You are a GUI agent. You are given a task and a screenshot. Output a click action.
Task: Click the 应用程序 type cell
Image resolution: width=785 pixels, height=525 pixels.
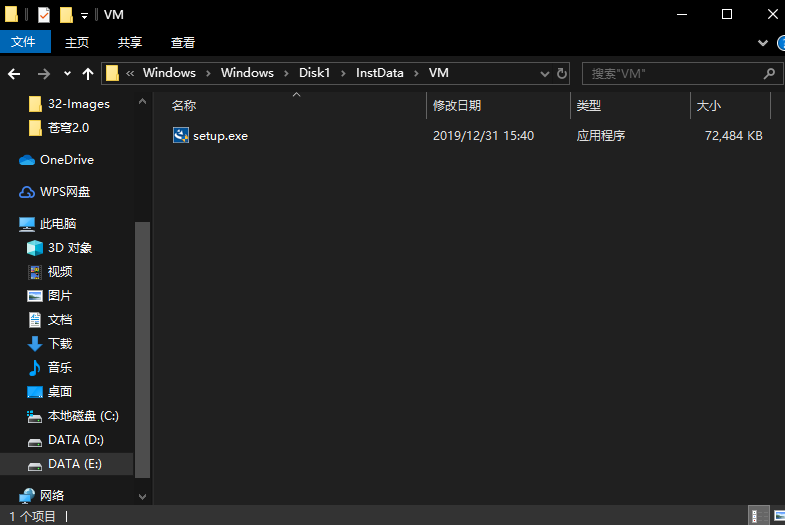(x=601, y=136)
